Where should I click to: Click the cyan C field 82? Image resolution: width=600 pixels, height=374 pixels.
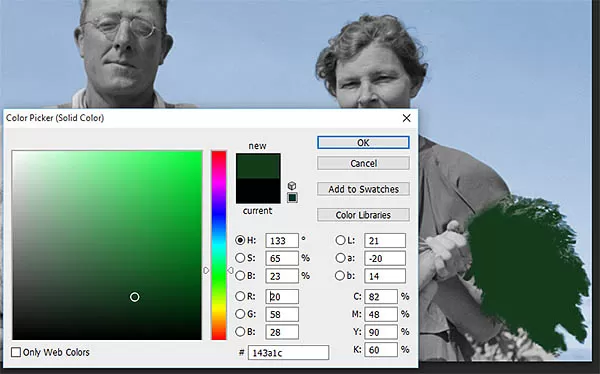click(381, 296)
